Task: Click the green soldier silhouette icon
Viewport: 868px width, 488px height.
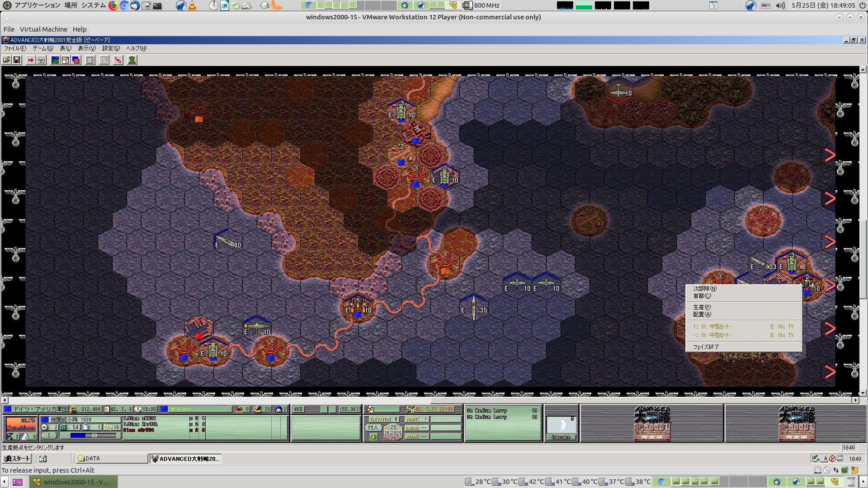Action: pos(132,60)
